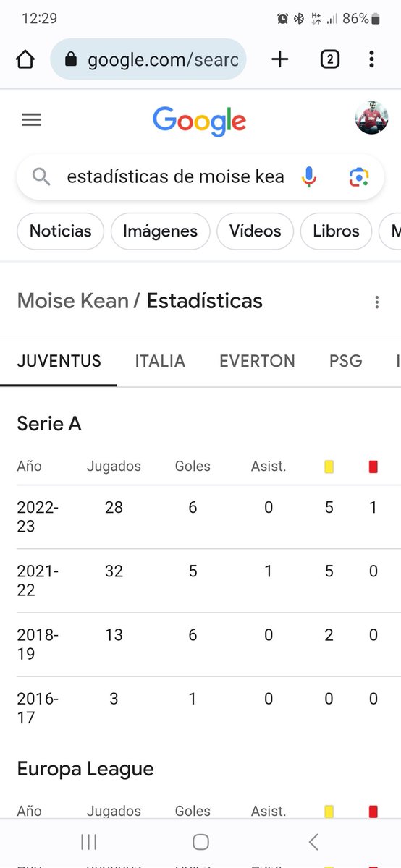Tap the Google search query box
401x868 pixels.
175,176
